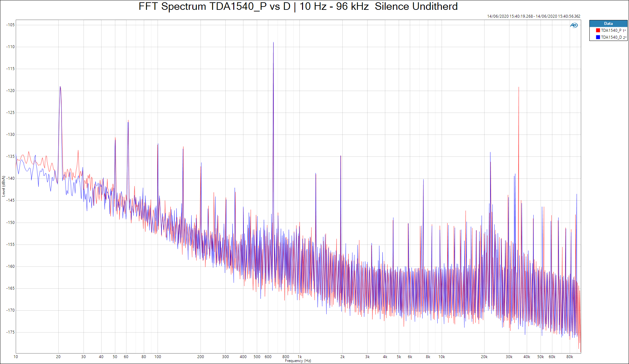Click the measurement timestamp above the graph
The height and width of the screenshot is (364, 629).
[533, 16]
